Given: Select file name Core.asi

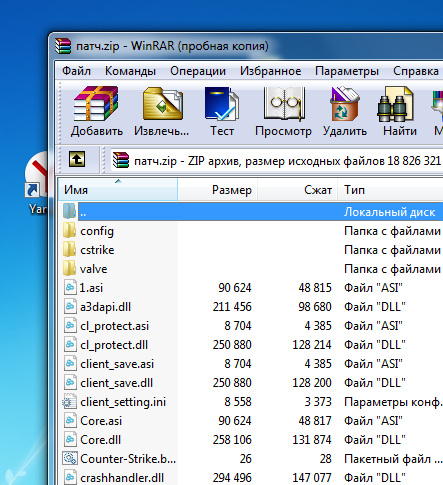Looking at the screenshot, I should click(101, 421).
